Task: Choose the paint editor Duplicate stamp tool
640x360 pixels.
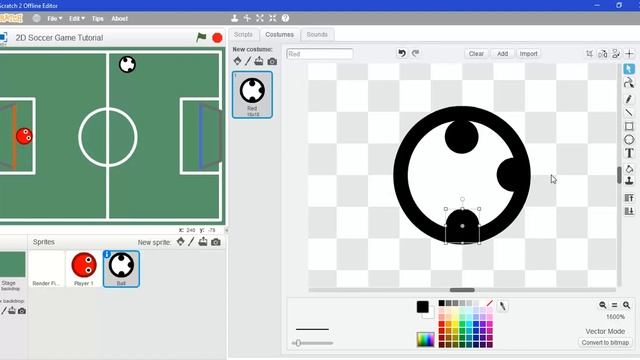Action: (x=629, y=180)
